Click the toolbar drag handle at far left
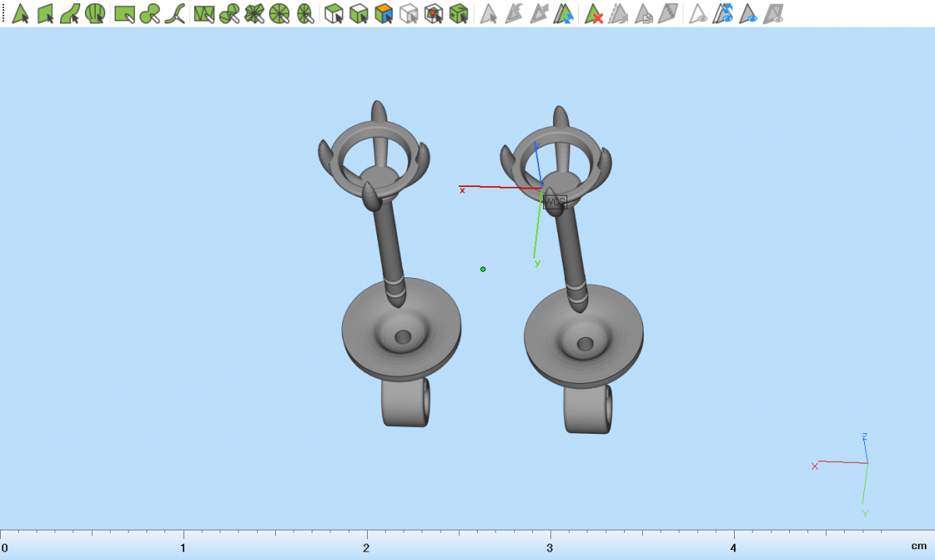Image resolution: width=935 pixels, height=560 pixels. [x=4, y=13]
